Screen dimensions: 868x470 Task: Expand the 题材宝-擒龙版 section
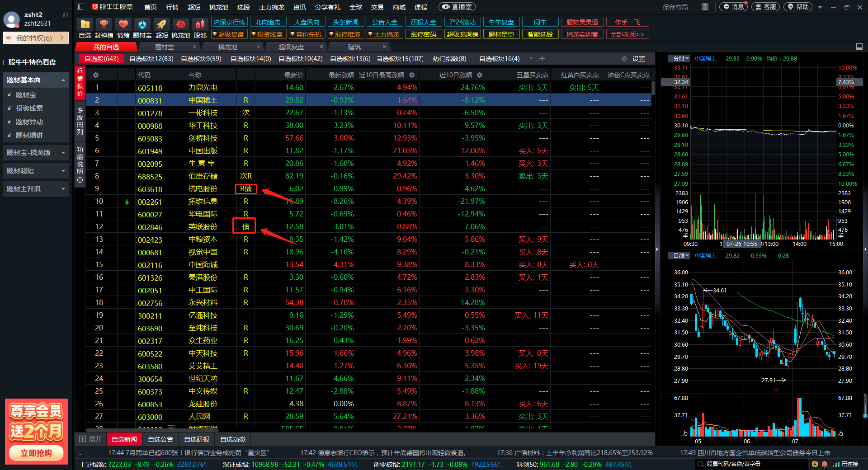pos(36,153)
